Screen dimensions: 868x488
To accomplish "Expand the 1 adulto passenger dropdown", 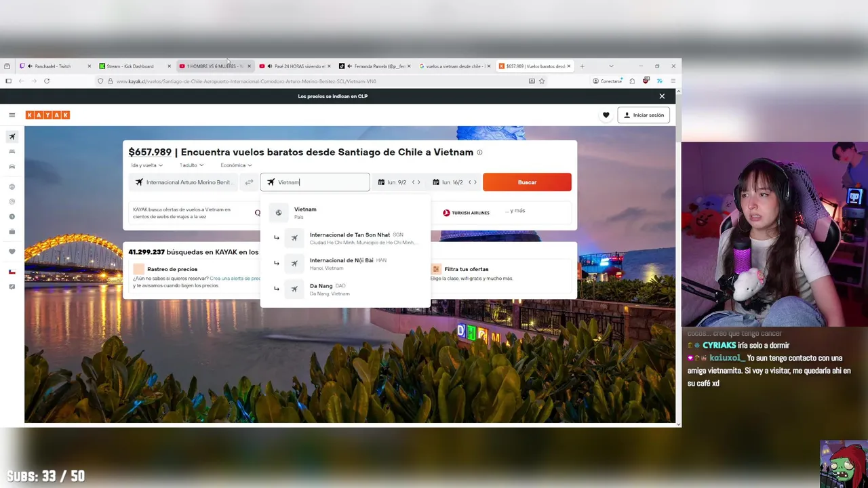I will [192, 165].
